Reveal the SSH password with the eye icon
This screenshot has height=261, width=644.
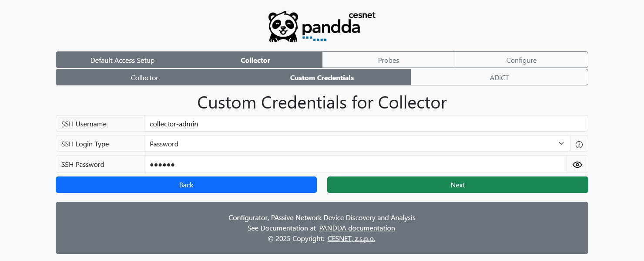[577, 164]
